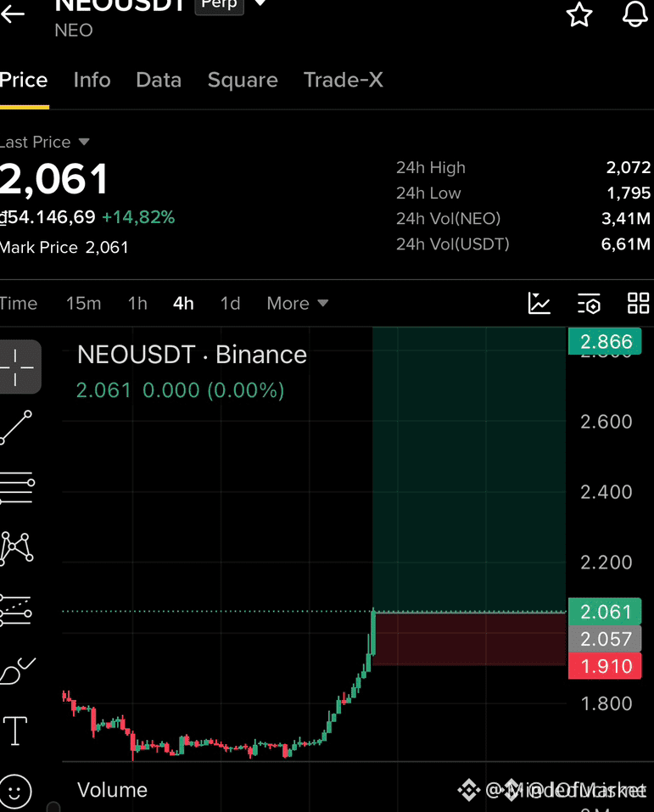Click the 24h Vol(NEO) value 3,41M
Image resolution: width=654 pixels, height=812 pixels.
point(626,218)
